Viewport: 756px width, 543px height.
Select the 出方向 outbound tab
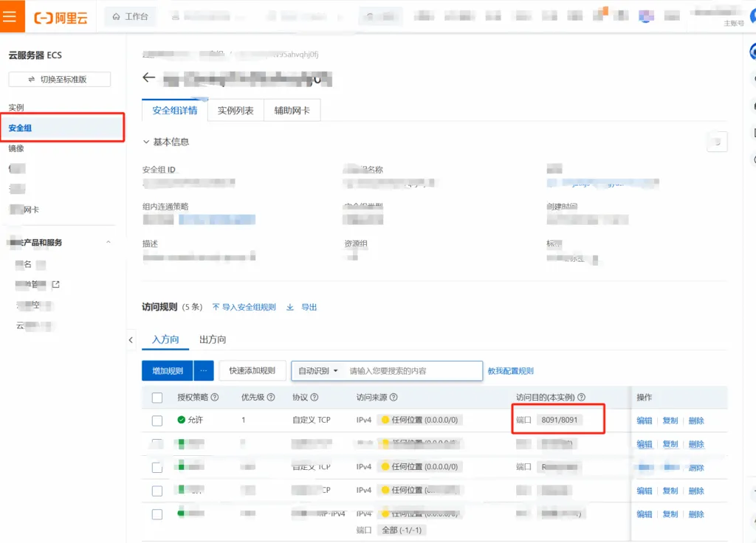[x=213, y=339]
